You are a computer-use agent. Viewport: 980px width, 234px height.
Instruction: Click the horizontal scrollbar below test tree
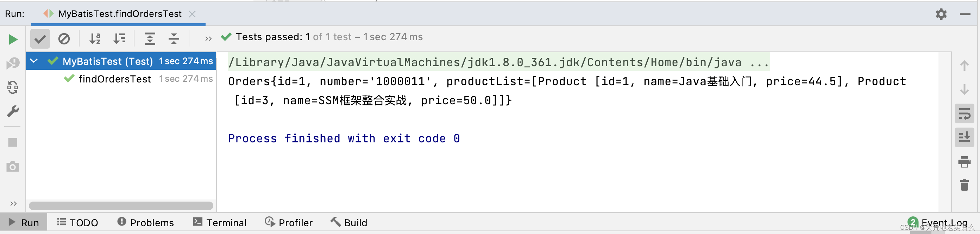122,206
